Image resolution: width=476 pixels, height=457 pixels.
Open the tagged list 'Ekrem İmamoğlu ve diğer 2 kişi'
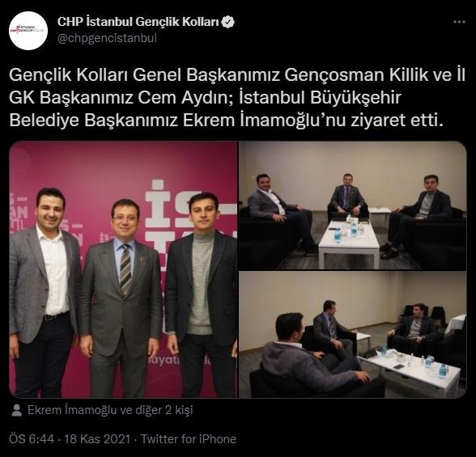coord(110,410)
